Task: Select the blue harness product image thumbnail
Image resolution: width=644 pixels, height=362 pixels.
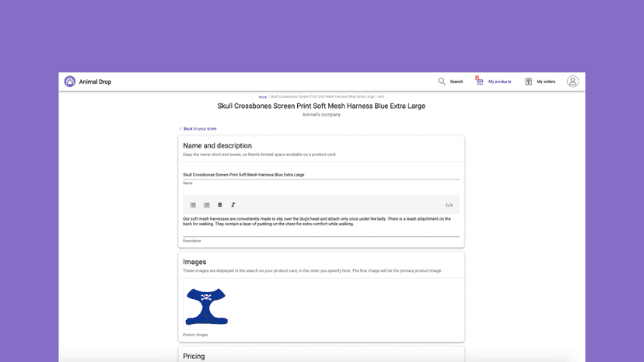Action: click(207, 306)
